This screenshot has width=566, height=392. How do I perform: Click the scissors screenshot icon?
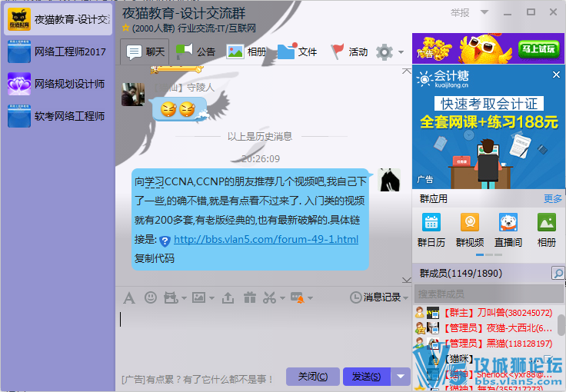click(270, 298)
